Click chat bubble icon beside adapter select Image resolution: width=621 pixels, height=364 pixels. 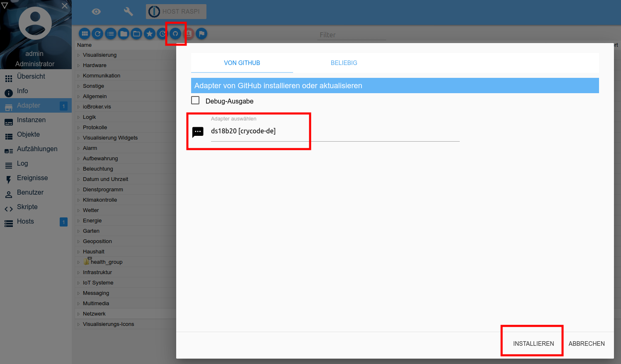pyautogui.click(x=198, y=132)
